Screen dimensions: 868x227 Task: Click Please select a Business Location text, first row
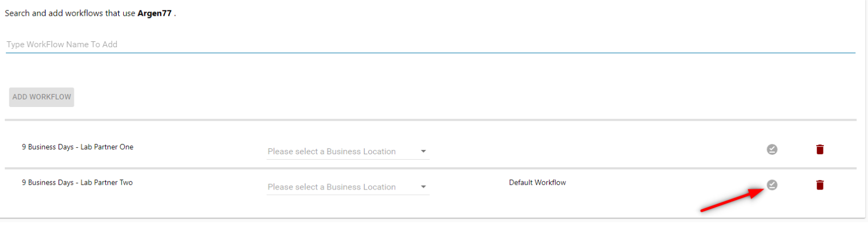[x=331, y=152]
